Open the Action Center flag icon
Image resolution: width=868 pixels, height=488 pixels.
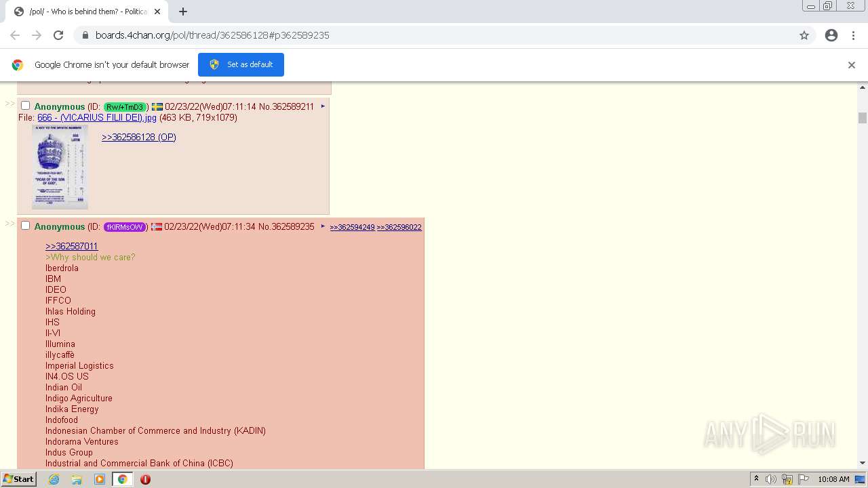pyautogui.click(x=803, y=479)
